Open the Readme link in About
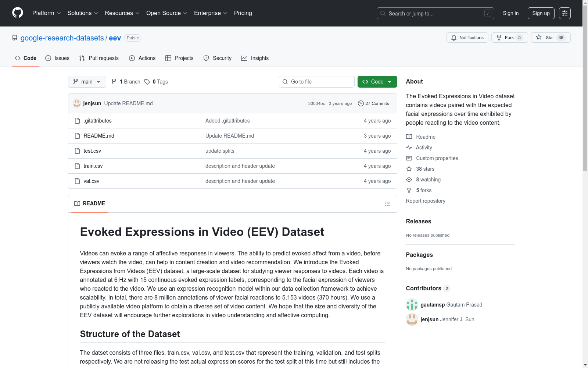 [421, 137]
